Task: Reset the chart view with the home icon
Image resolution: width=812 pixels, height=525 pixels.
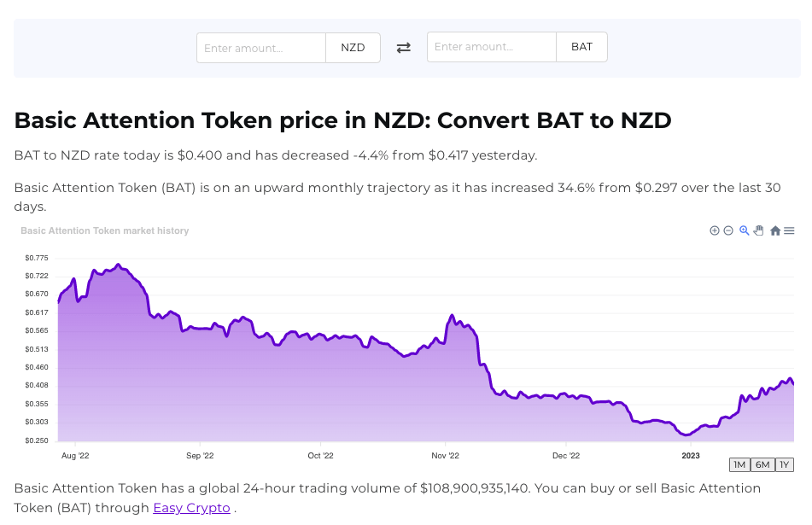Action: point(774,230)
